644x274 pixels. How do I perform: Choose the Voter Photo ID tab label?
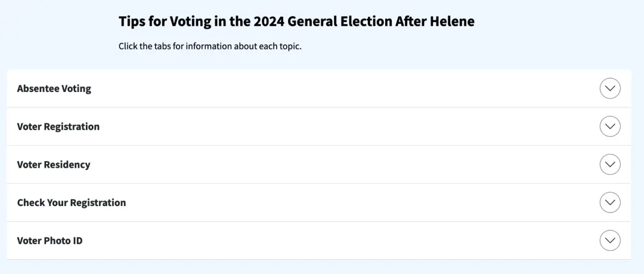pos(49,241)
